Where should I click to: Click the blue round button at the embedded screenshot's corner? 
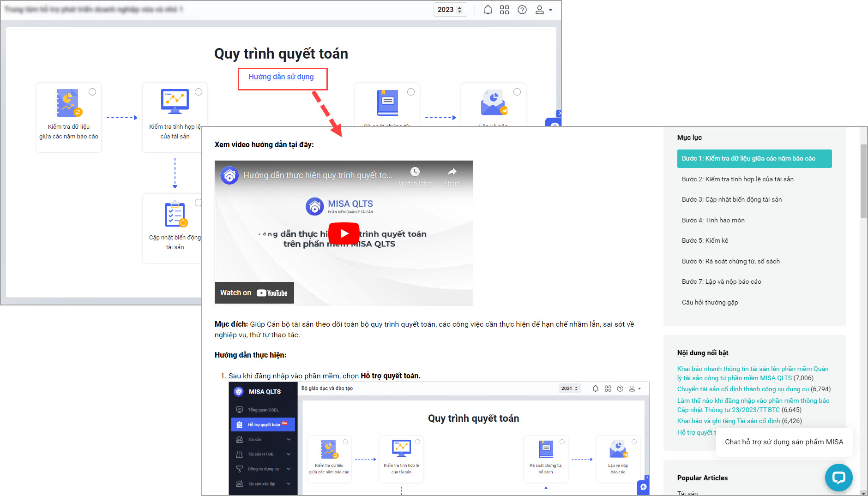(x=643, y=487)
